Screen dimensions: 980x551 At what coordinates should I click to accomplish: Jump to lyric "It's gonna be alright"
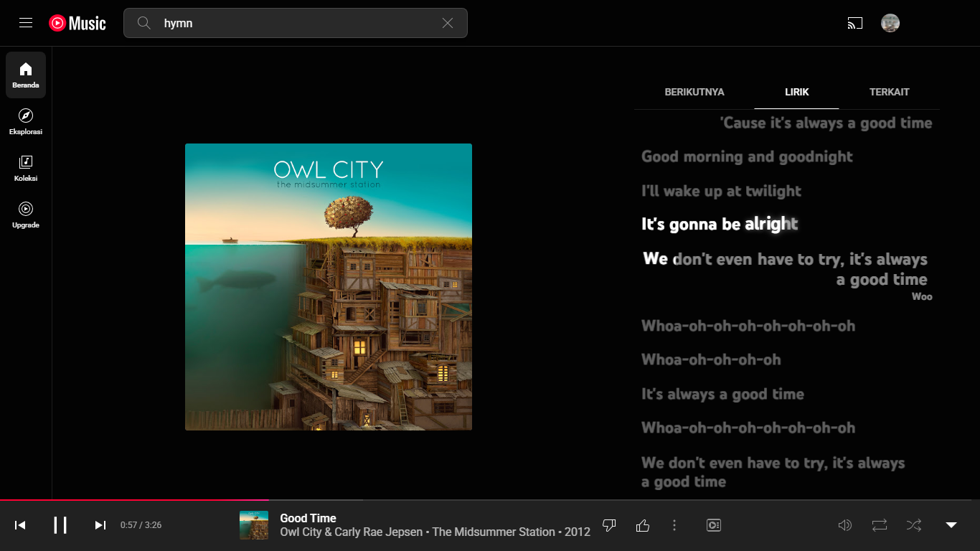pyautogui.click(x=720, y=225)
